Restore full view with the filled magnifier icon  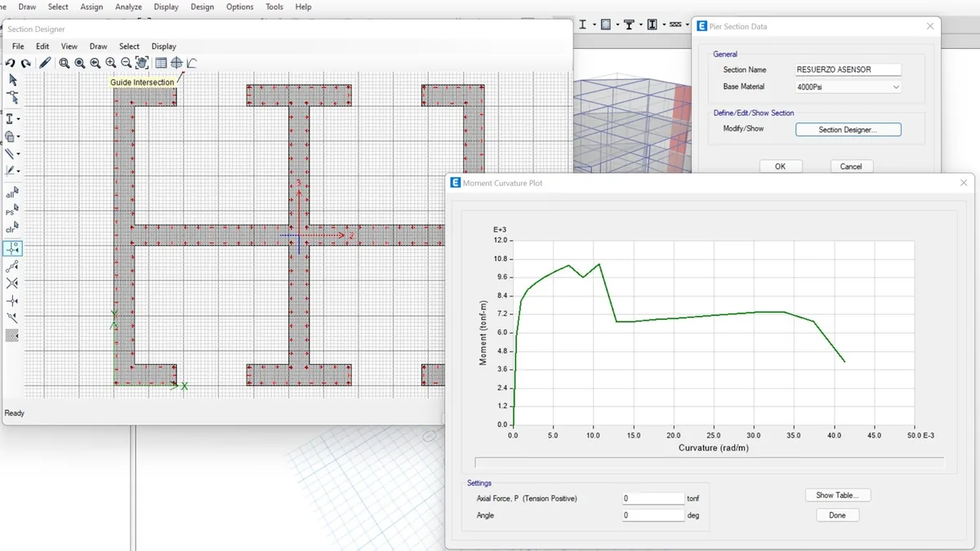[79, 63]
